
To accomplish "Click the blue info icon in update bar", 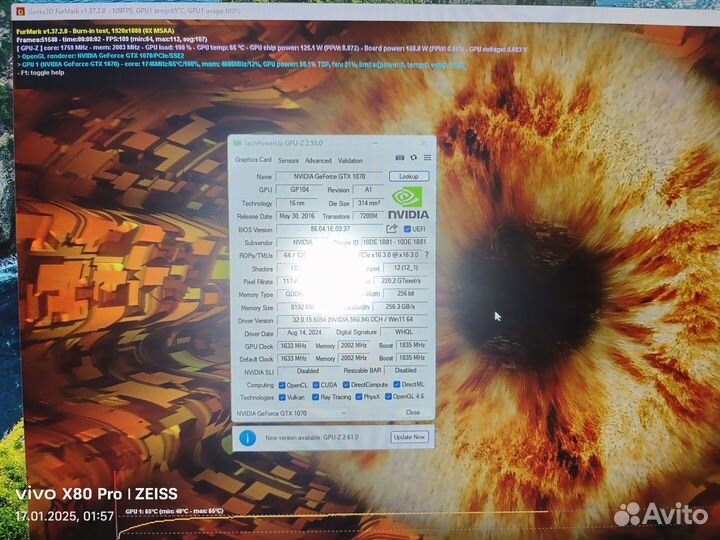I will coord(248,438).
